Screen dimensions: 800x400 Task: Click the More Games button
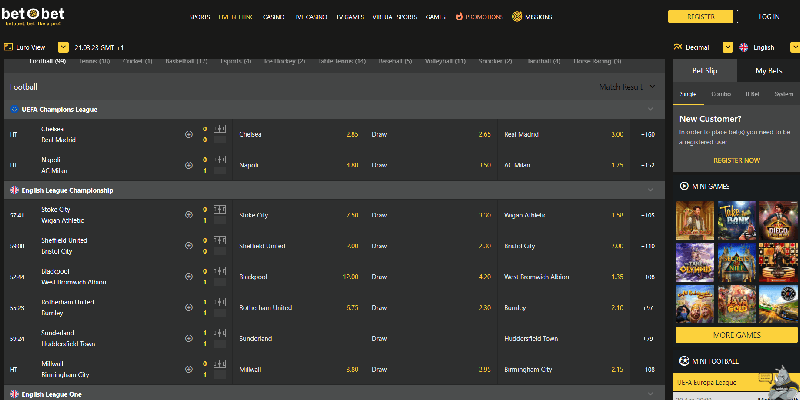[x=736, y=335]
